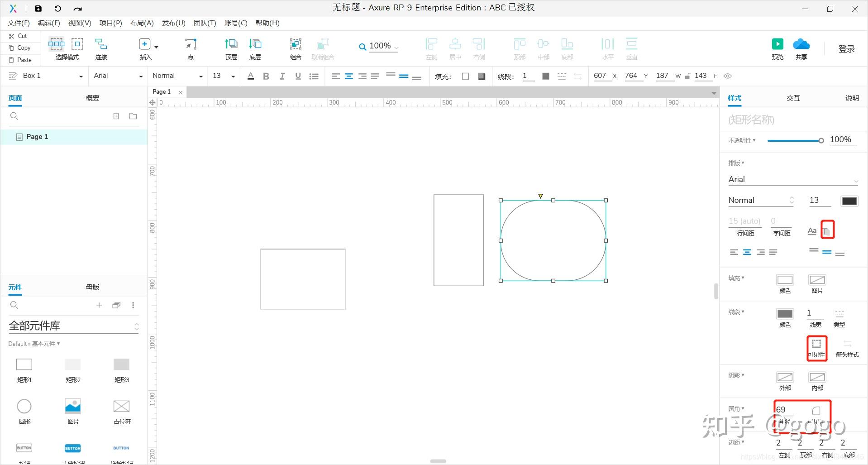Click the 底层 send to back icon
Screen dimensions: 868x465
pyautogui.click(x=255, y=44)
